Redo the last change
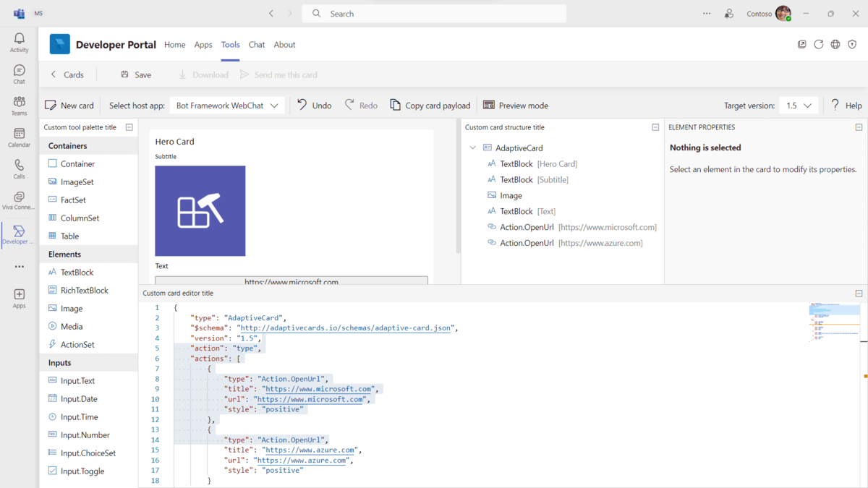The height and width of the screenshot is (488, 868). coord(360,105)
